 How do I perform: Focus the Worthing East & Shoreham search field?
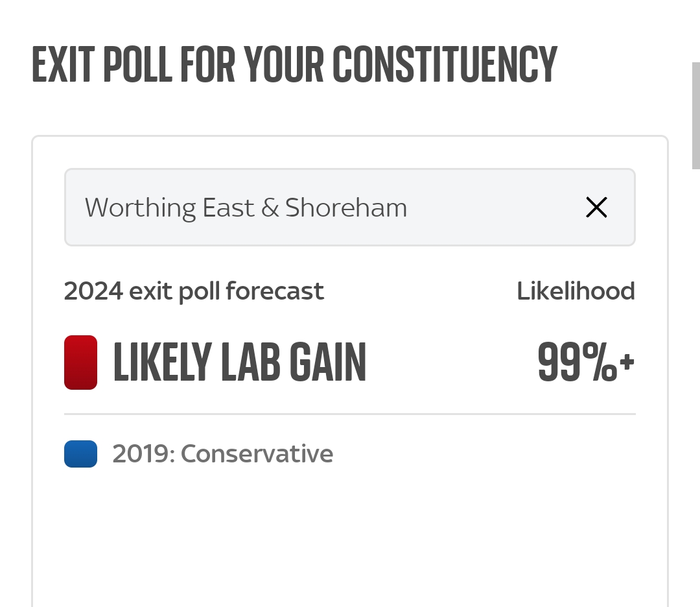(349, 208)
